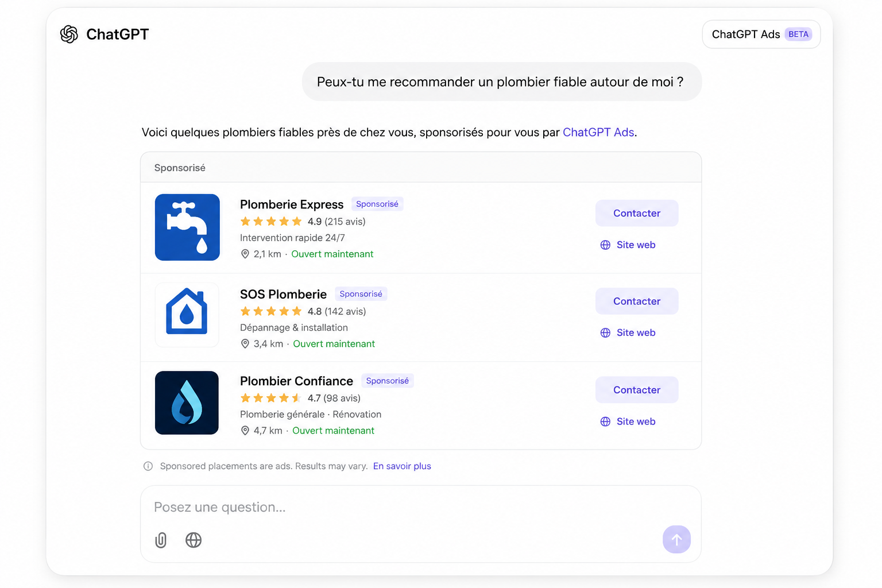Screen dimensions: 882x588
Task: Click the ChatGPT logo icon
Action: tap(69, 34)
